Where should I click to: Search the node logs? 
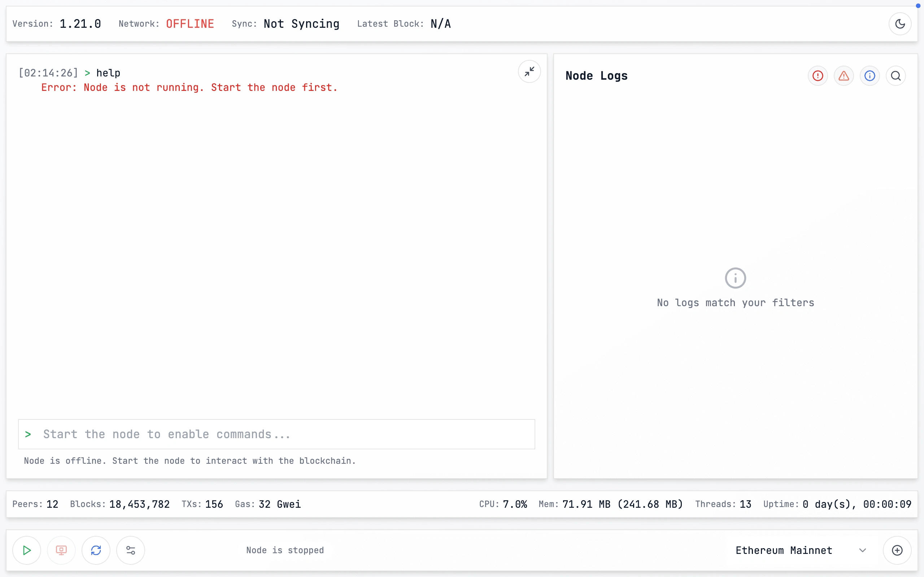tap(895, 76)
